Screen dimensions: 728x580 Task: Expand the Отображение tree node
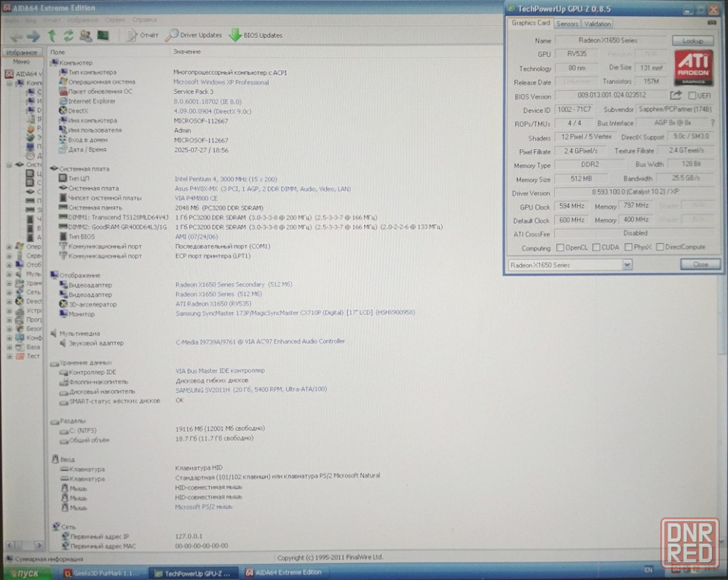[9, 265]
